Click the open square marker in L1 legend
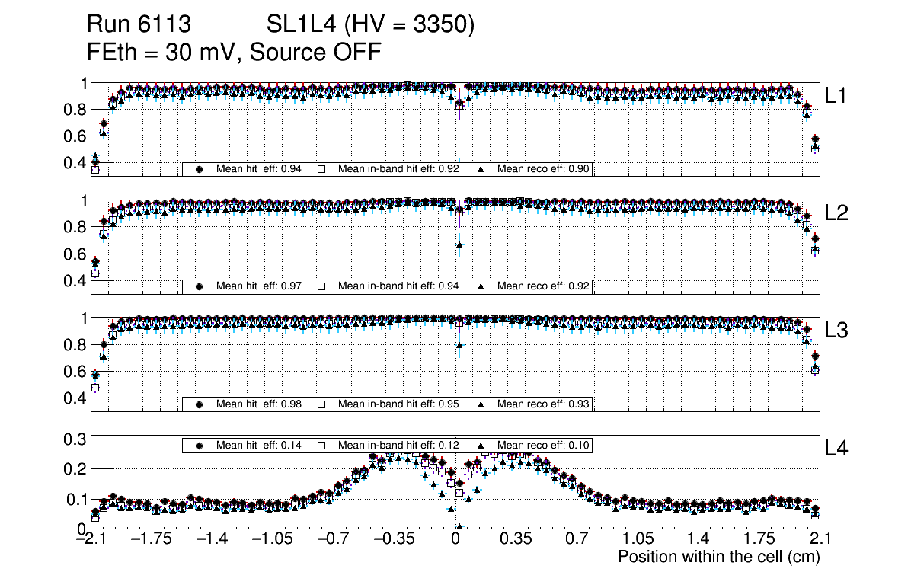Viewport: 911px width, 588px height. click(x=321, y=169)
